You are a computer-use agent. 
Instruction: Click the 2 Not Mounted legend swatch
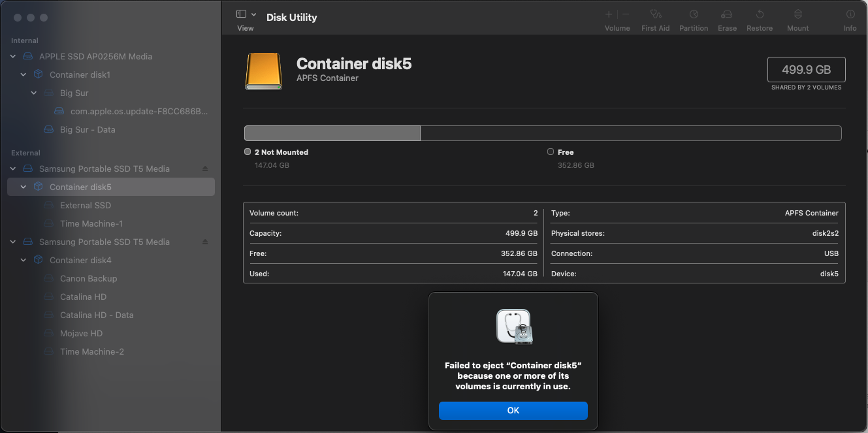(248, 152)
